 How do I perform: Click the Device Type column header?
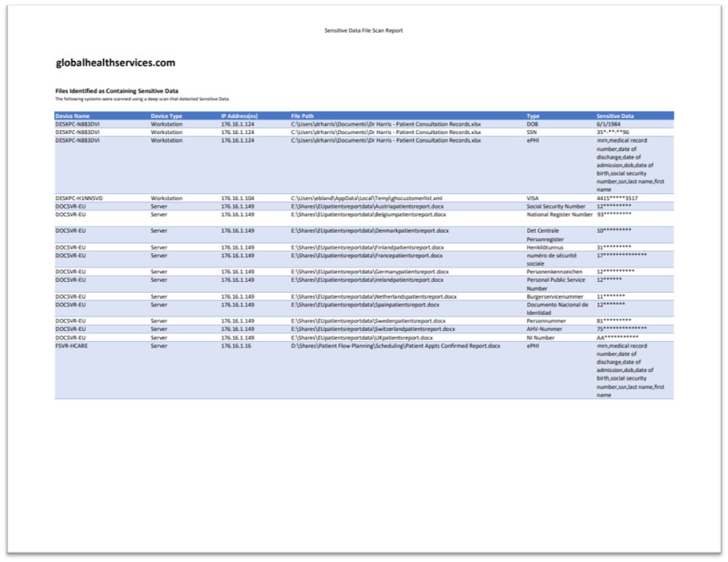pos(166,116)
